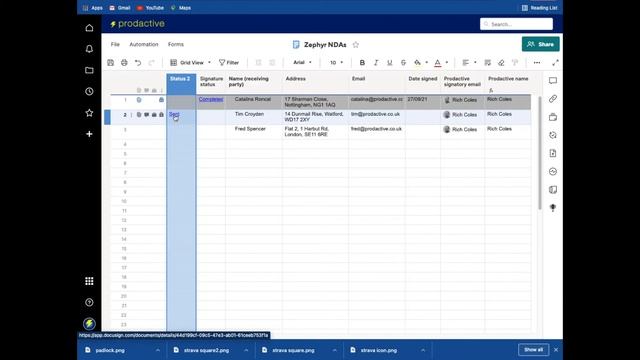Screen dimensions: 640x360
Task: Click the Redo arrow in toolbar
Action: click(x=151, y=62)
